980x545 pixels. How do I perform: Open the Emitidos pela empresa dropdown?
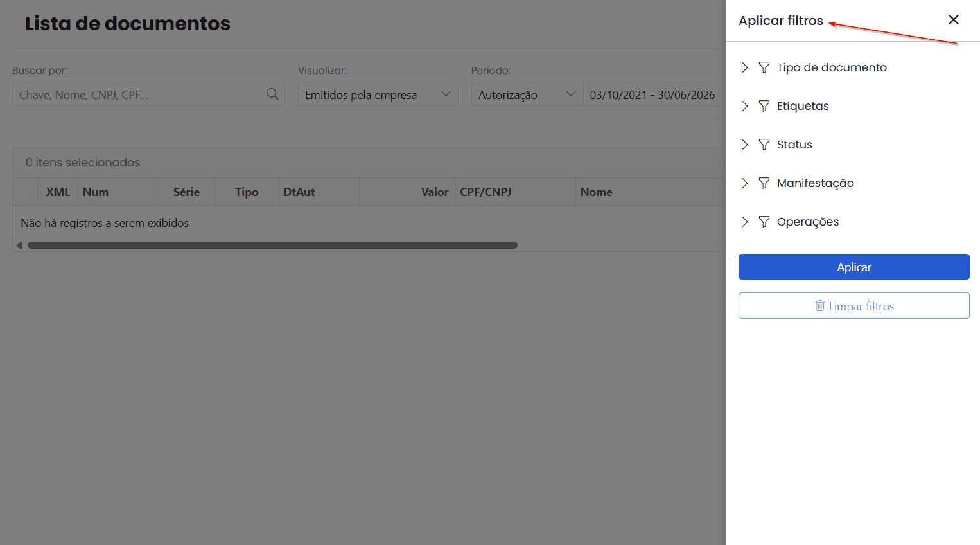[378, 94]
